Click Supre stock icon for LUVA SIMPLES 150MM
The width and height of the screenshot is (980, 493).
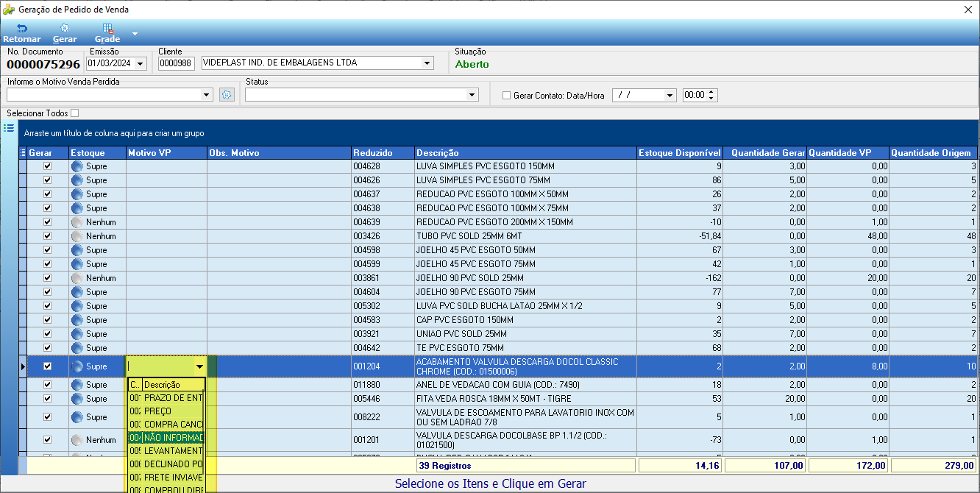tap(77, 166)
